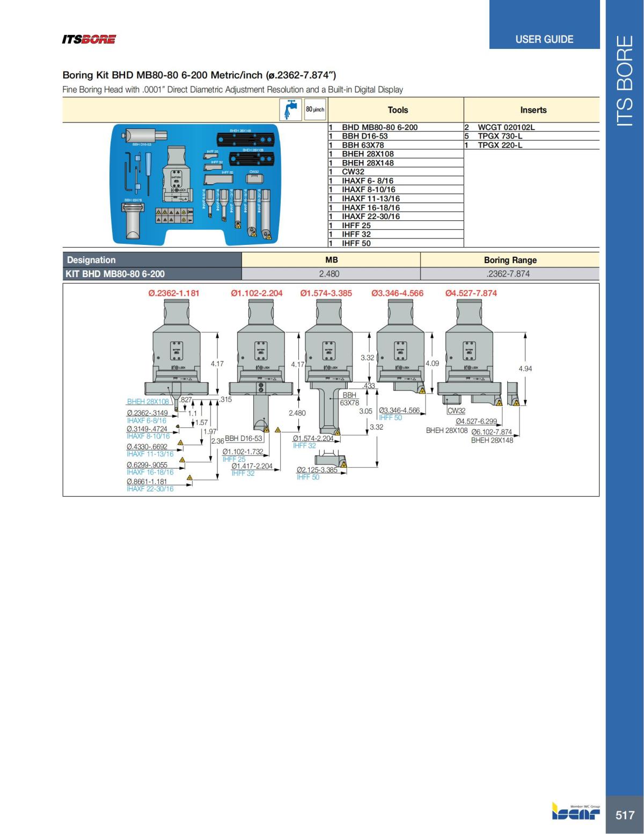Click the 'TPGX 730-L' insert row
Screen dimensions: 644x834
tap(532, 136)
